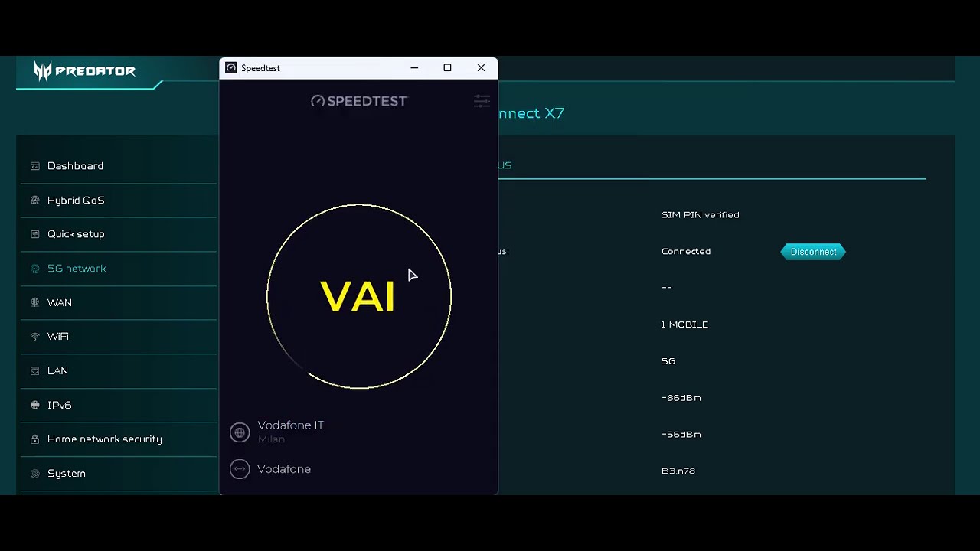The height and width of the screenshot is (551, 980).
Task: Click the Home network security lock icon
Action: [34, 439]
